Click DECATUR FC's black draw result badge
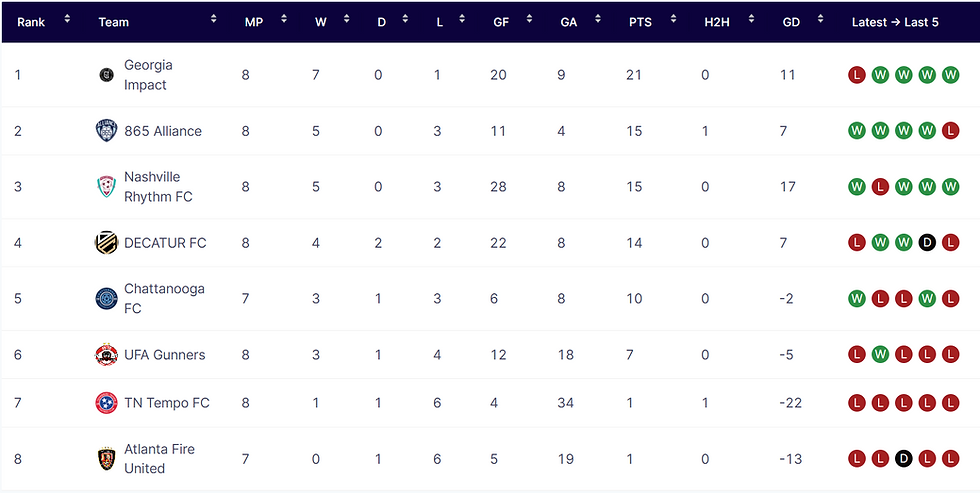Image resolution: width=980 pixels, height=493 pixels. (x=927, y=242)
